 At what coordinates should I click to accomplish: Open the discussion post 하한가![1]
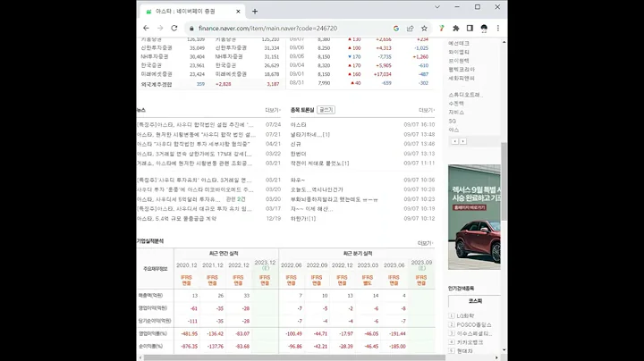click(303, 219)
